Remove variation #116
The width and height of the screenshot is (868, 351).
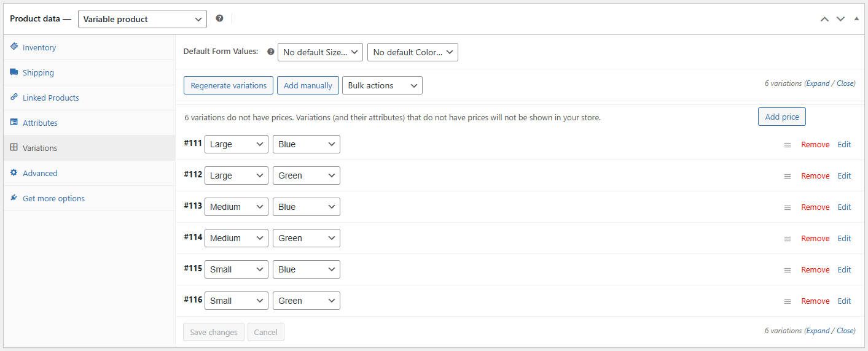pyautogui.click(x=815, y=301)
